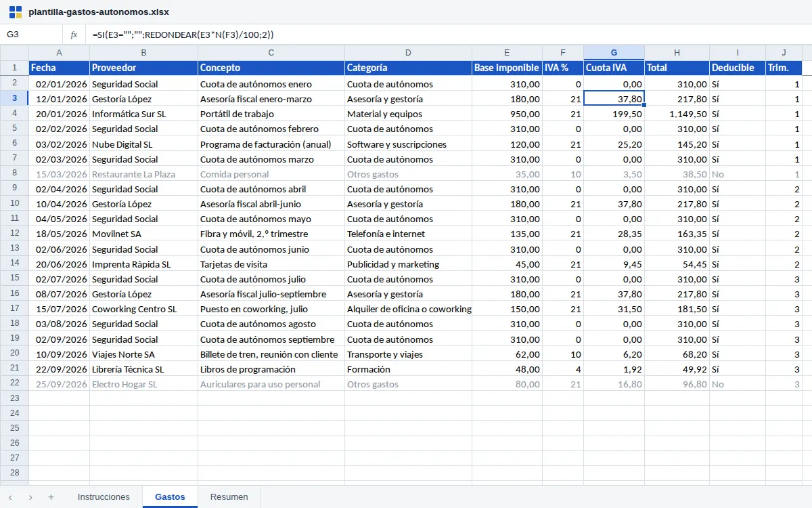
Task: Select cell Movilnet SA
Action: pos(144,234)
